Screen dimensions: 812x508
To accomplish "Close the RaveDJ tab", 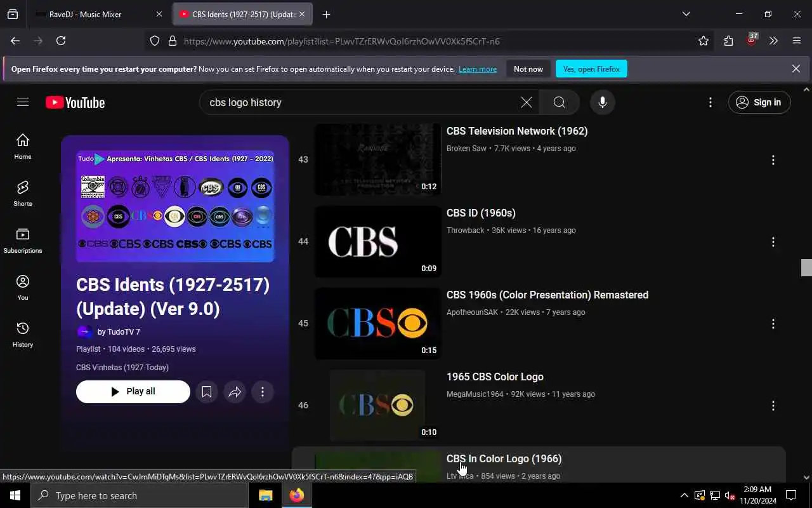I will 159,14.
